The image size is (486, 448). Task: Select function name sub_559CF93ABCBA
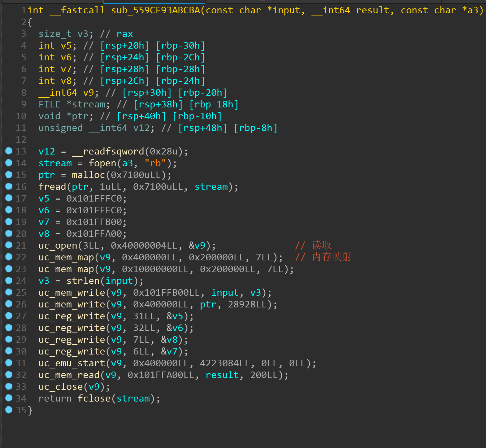point(155,10)
